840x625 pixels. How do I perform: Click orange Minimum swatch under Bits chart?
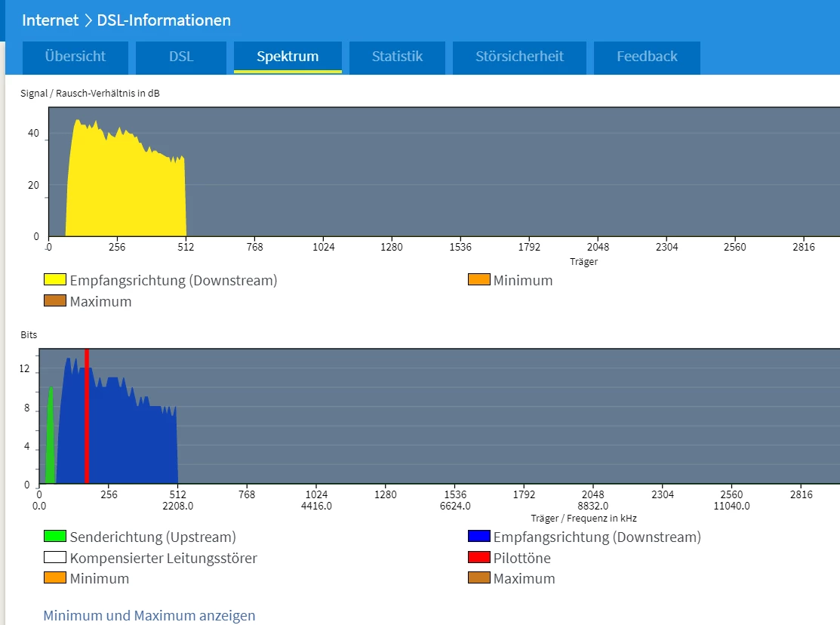[55, 579]
